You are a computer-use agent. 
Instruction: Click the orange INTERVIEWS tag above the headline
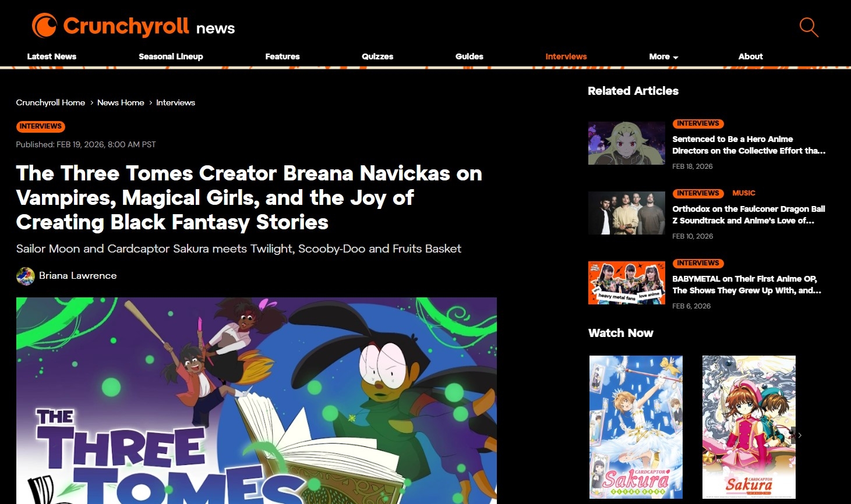click(40, 126)
